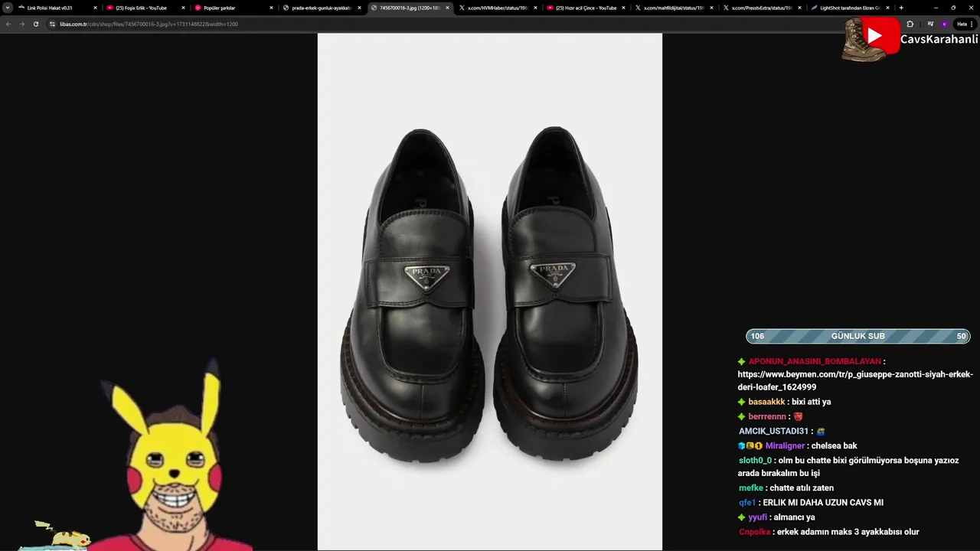This screenshot has height=551, width=980.
Task: Switch to Hızır acil Çince YouTube tab
Action: click(585, 8)
